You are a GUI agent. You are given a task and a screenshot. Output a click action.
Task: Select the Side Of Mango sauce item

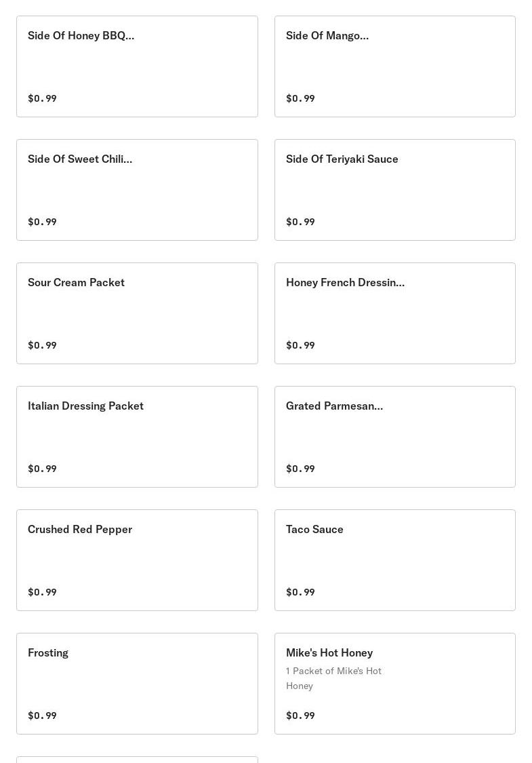point(394,66)
